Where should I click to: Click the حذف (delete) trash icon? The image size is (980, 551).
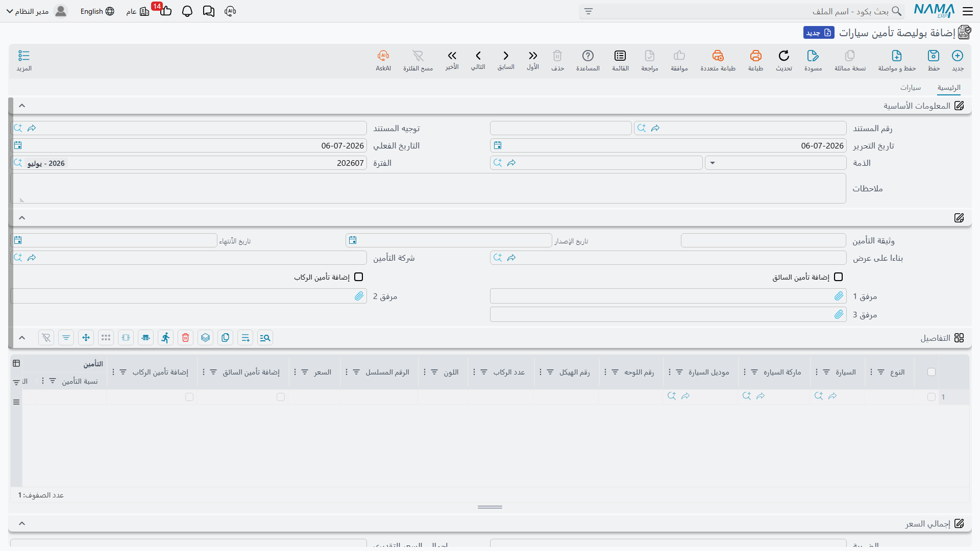[557, 60]
